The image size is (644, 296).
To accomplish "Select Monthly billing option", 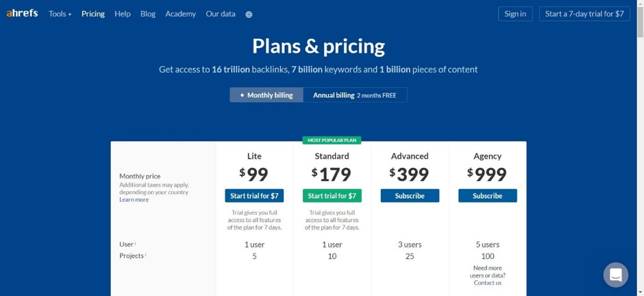I will pyautogui.click(x=267, y=95).
